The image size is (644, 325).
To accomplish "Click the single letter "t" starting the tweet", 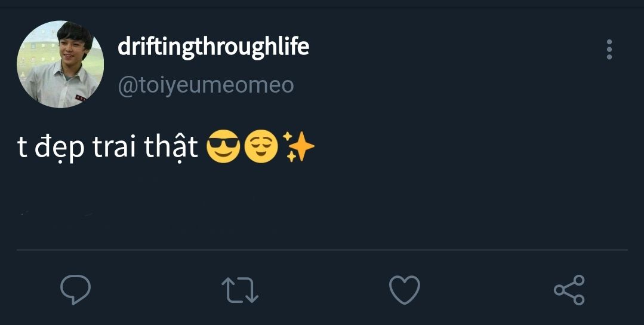I will pos(23,148).
